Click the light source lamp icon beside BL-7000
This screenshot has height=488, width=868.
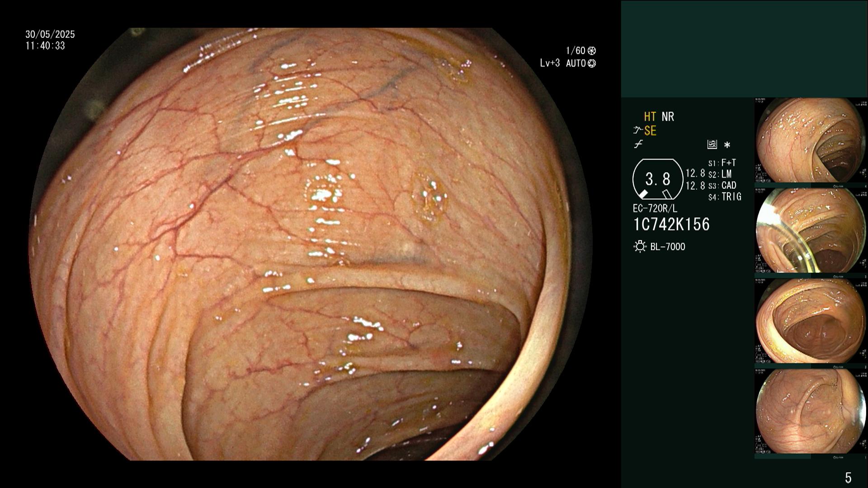(x=640, y=247)
